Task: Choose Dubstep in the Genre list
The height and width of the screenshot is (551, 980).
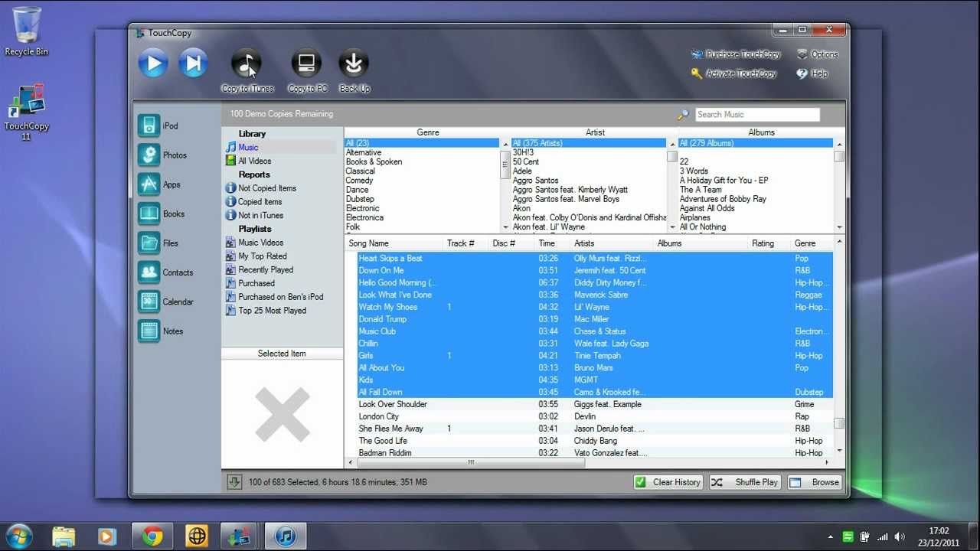Action: click(360, 199)
